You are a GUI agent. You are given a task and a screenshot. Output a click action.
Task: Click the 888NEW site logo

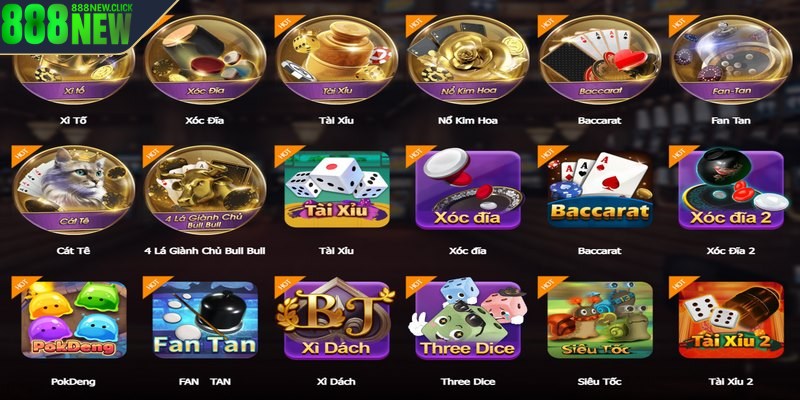coord(67,23)
